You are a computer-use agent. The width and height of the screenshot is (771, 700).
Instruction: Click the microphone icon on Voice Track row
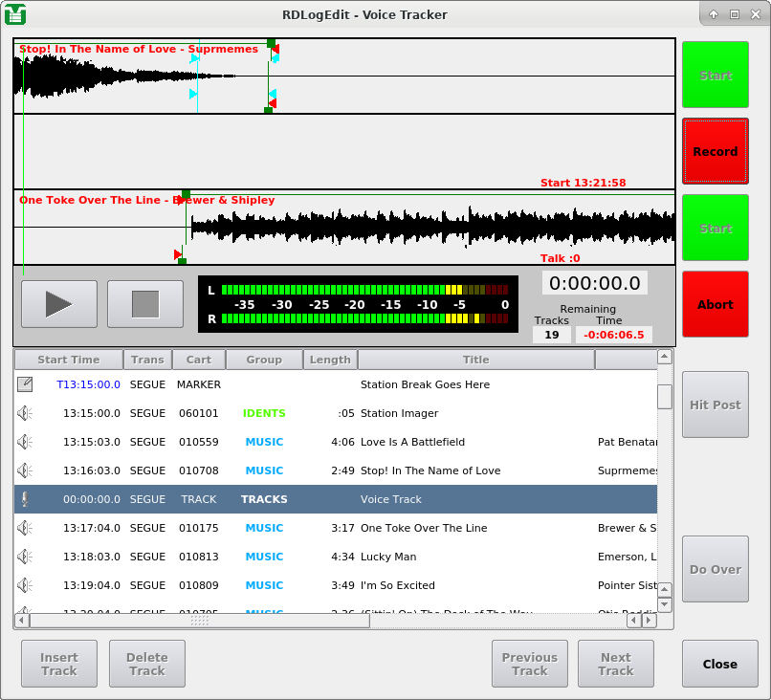[x=25, y=499]
